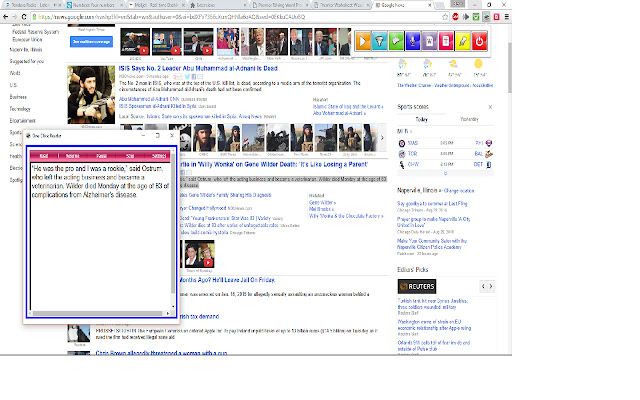
Task: Click the highlighted Read&Write extension icon
Action: [x=486, y=17]
